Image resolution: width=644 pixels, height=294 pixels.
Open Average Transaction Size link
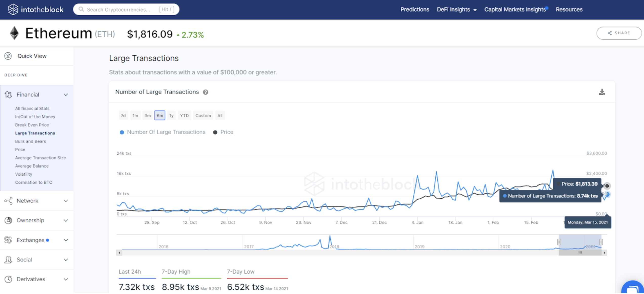click(40, 158)
